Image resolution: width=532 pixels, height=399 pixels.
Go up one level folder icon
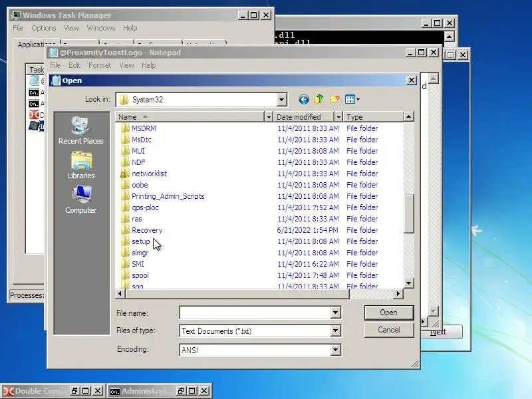pyautogui.click(x=319, y=99)
